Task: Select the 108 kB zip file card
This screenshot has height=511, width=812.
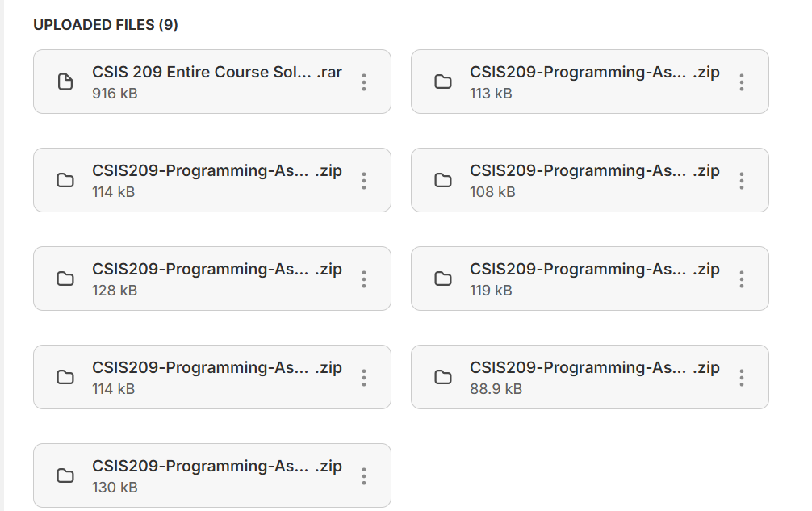Action: pyautogui.click(x=589, y=180)
